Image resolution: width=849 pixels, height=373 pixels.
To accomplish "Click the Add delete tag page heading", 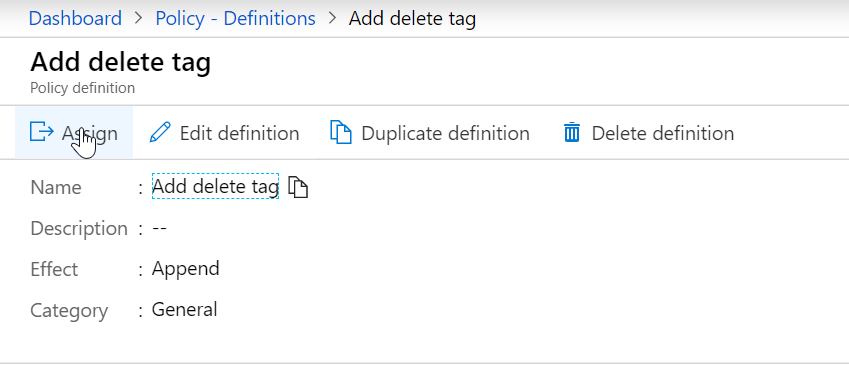I will tap(121, 63).
